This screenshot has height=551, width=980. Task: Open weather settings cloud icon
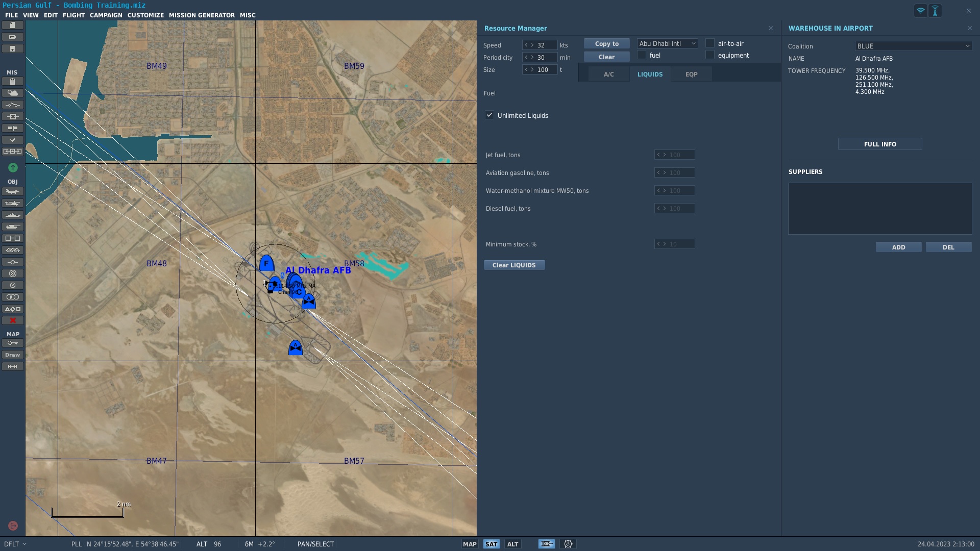13,93
